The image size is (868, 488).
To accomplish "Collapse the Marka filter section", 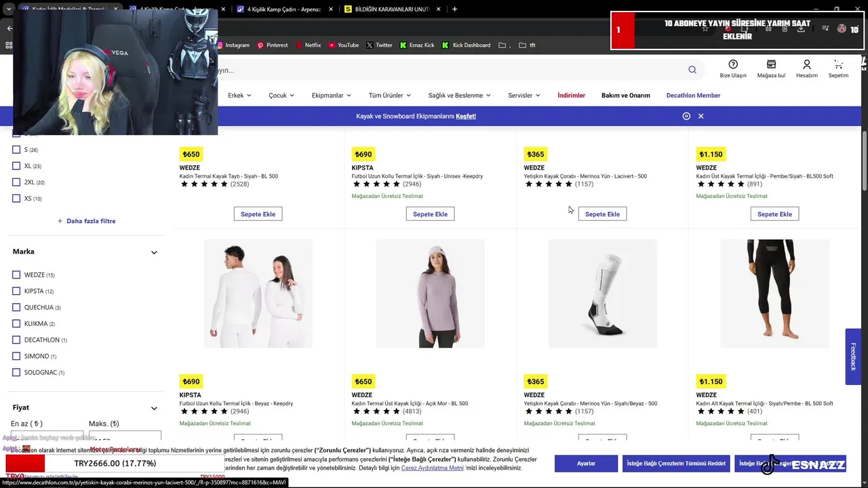I will point(154,252).
